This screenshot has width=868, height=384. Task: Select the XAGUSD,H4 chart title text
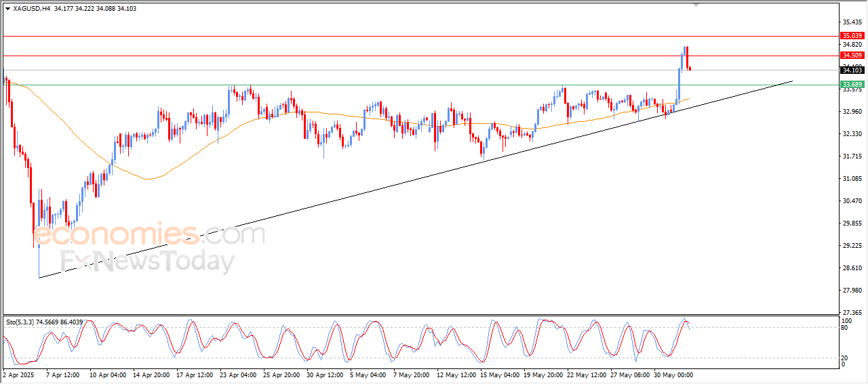[x=32, y=9]
